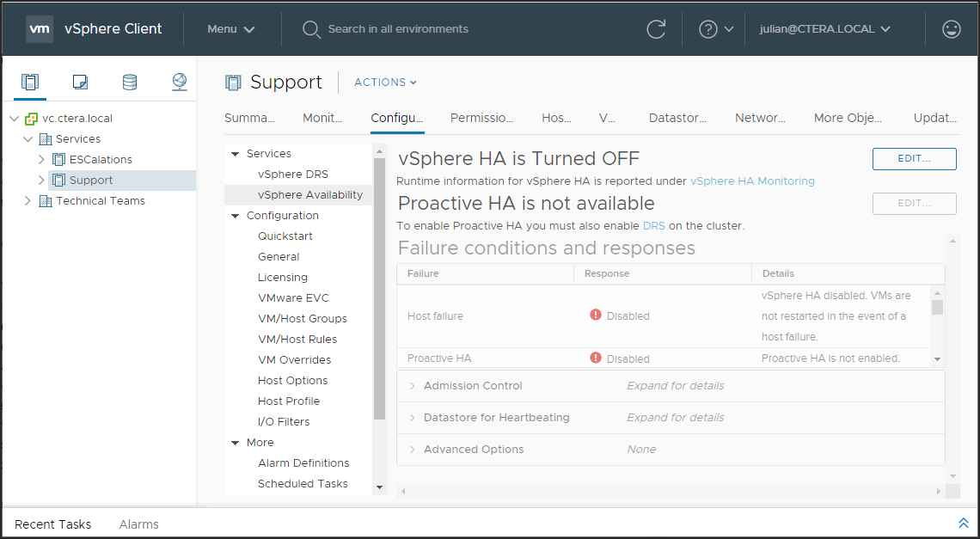This screenshot has height=539, width=980.
Task: Expand Datastore for Heartbeating details
Action: (413, 418)
